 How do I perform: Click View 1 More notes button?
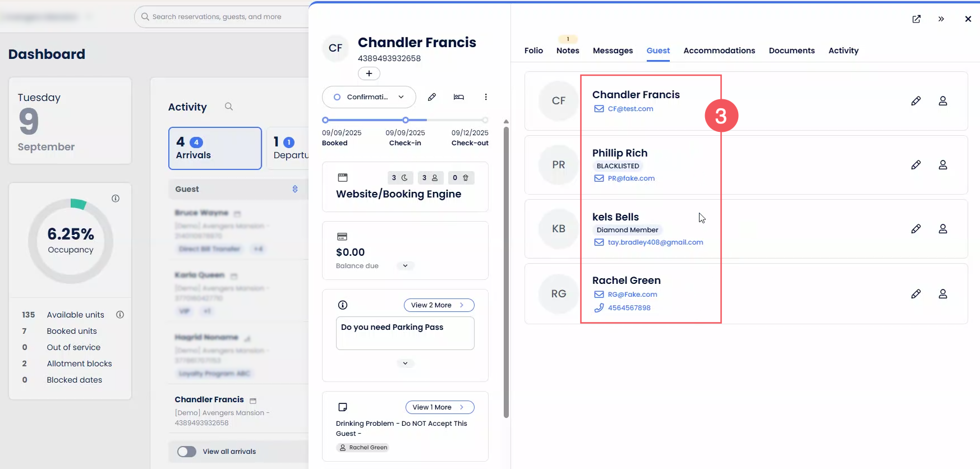(x=440, y=407)
